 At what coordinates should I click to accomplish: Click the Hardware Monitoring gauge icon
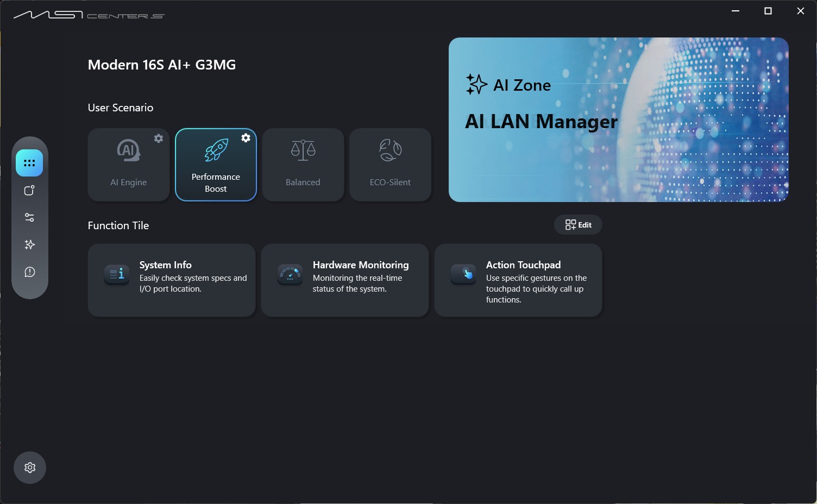tap(290, 274)
